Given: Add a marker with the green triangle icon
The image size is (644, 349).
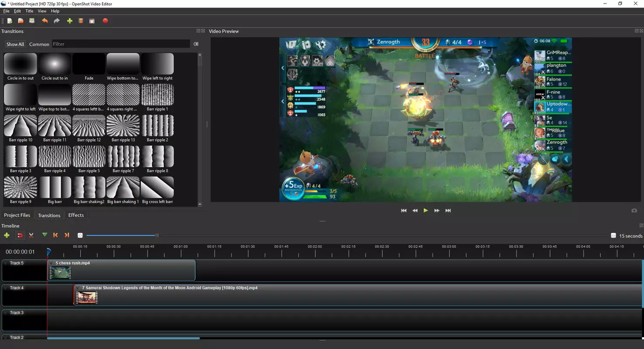Looking at the screenshot, I should [x=44, y=235].
